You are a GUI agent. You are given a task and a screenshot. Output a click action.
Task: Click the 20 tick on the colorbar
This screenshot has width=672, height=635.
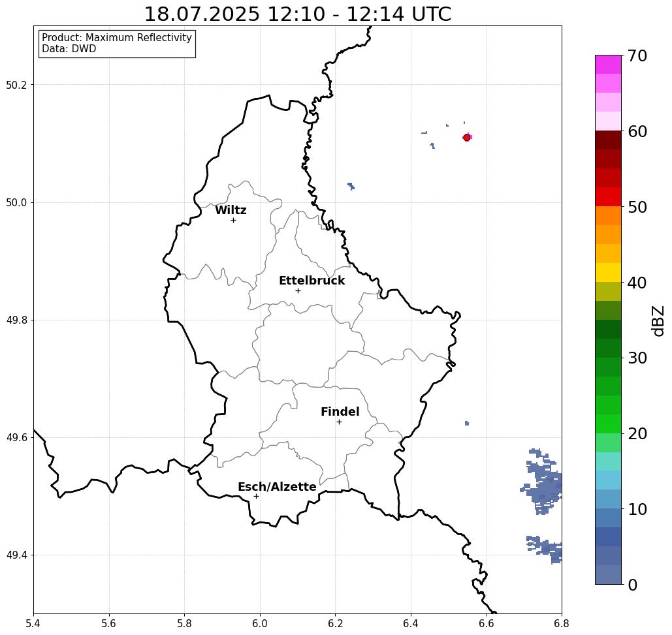click(637, 433)
